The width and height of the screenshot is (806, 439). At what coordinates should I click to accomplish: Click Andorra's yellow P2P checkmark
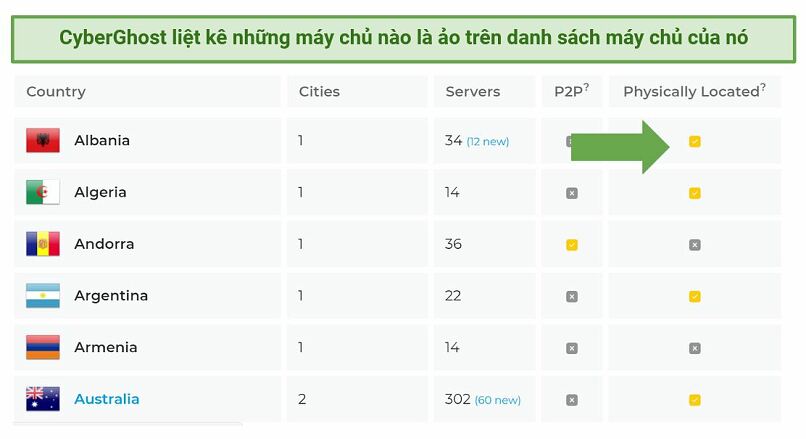coord(572,245)
